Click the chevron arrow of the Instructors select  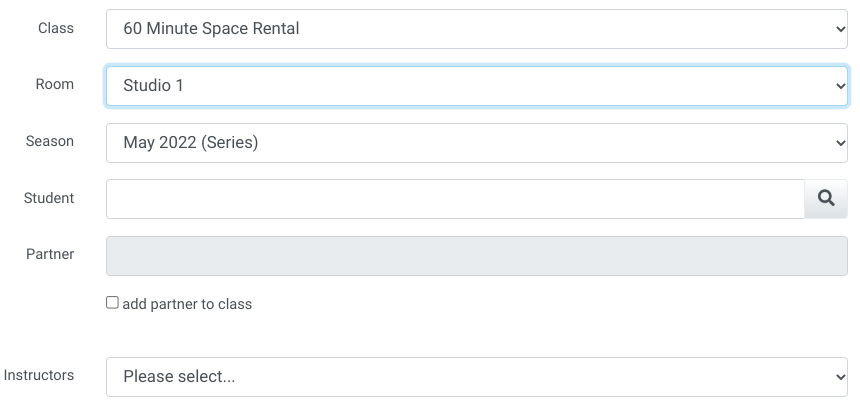tap(840, 377)
